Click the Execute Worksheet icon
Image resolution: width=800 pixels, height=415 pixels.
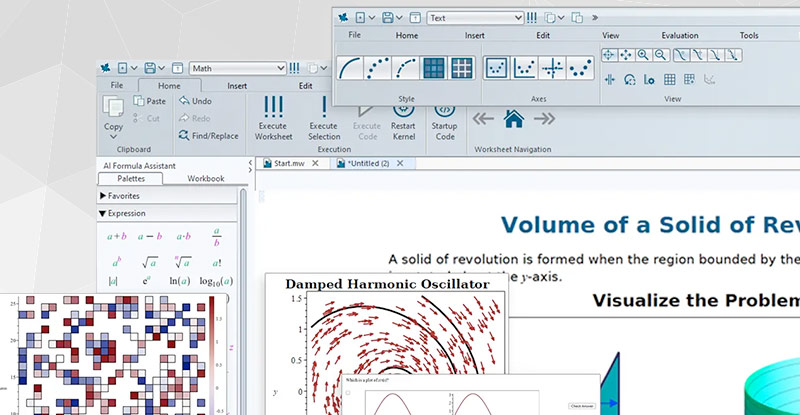point(273,108)
